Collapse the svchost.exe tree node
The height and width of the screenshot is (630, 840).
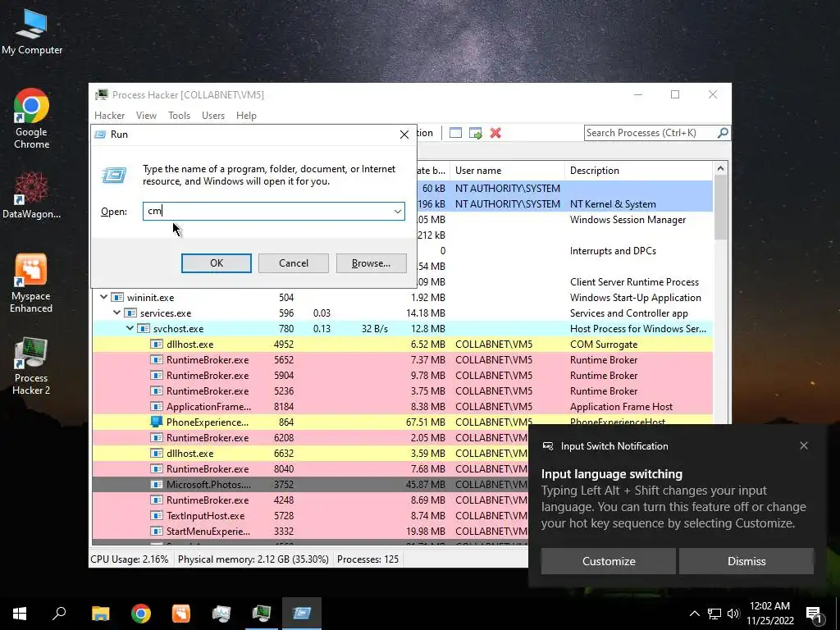click(130, 328)
